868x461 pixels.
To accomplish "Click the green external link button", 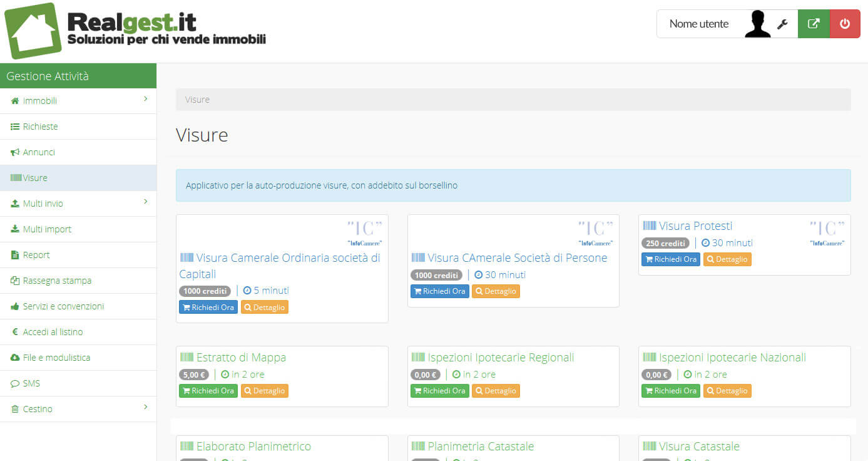I will click(x=814, y=24).
